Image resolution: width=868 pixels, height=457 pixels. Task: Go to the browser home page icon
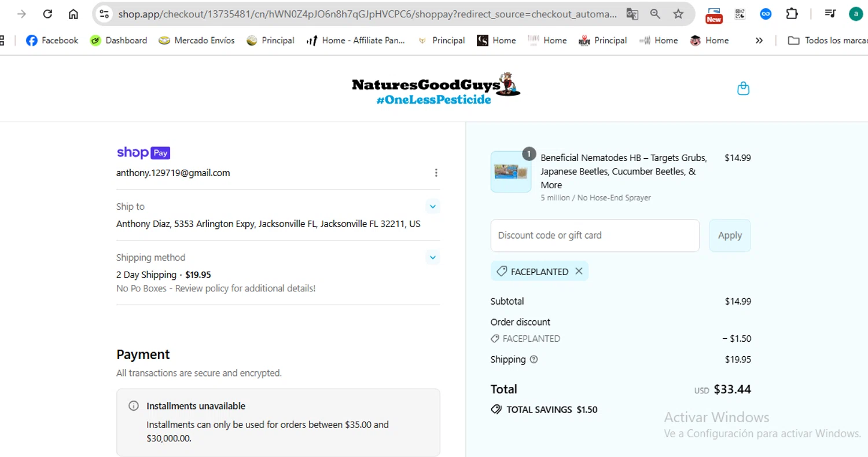pos(73,14)
